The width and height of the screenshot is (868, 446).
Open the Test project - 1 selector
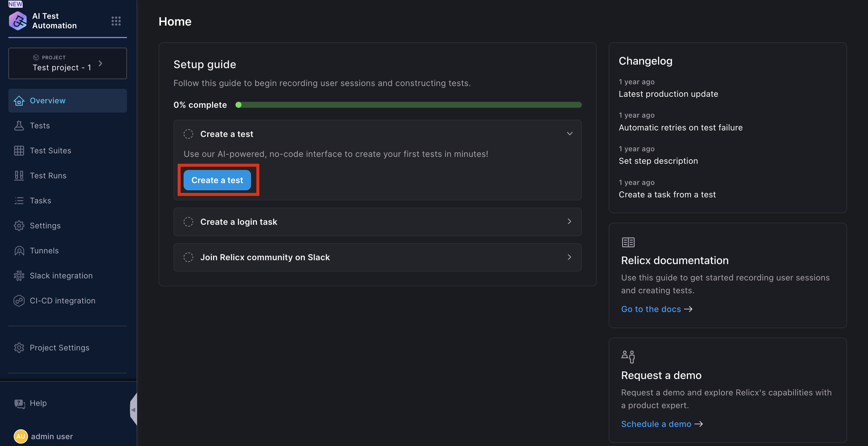tap(67, 63)
